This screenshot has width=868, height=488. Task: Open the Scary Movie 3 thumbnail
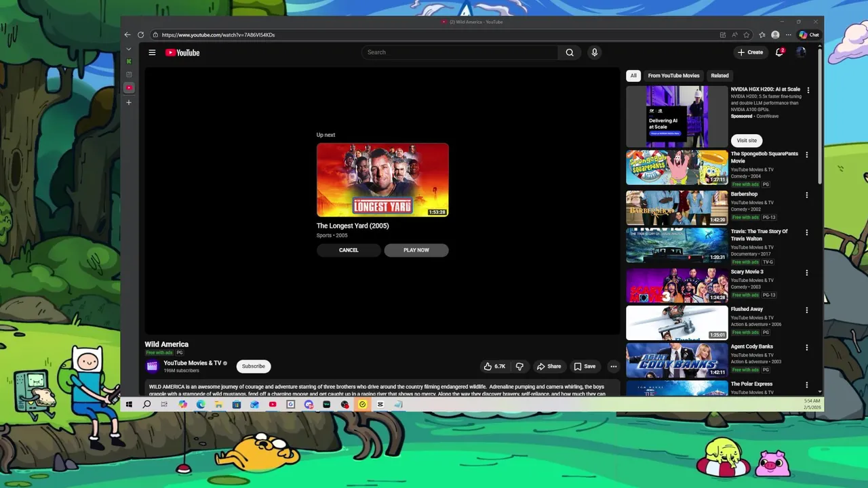pyautogui.click(x=677, y=285)
